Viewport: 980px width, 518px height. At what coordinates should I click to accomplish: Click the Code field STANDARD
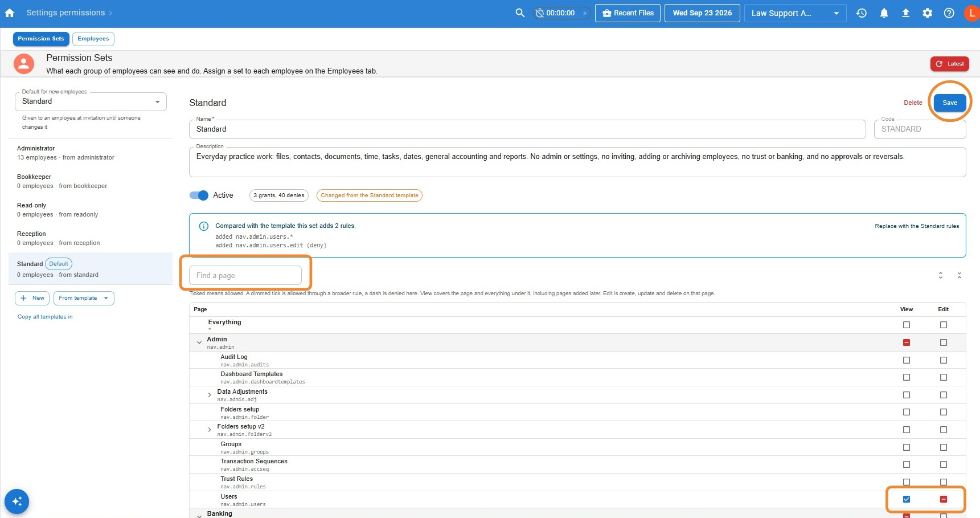920,129
